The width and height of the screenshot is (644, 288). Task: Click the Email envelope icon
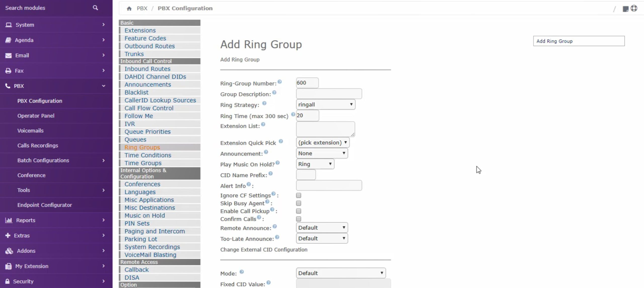tap(9, 55)
